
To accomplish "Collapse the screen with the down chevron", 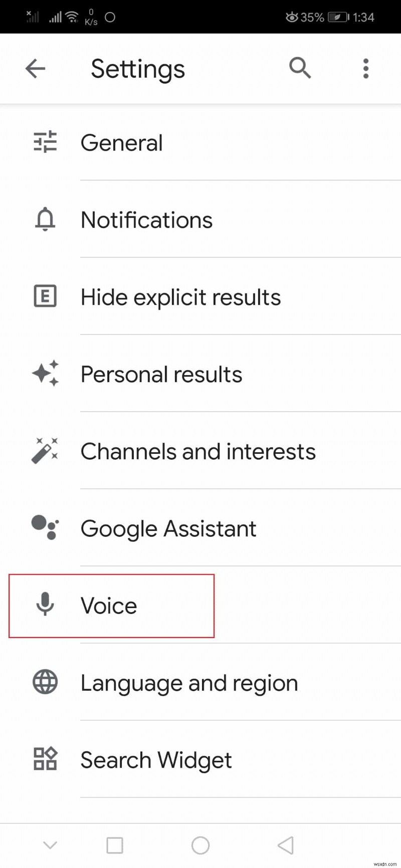I will [x=50, y=845].
